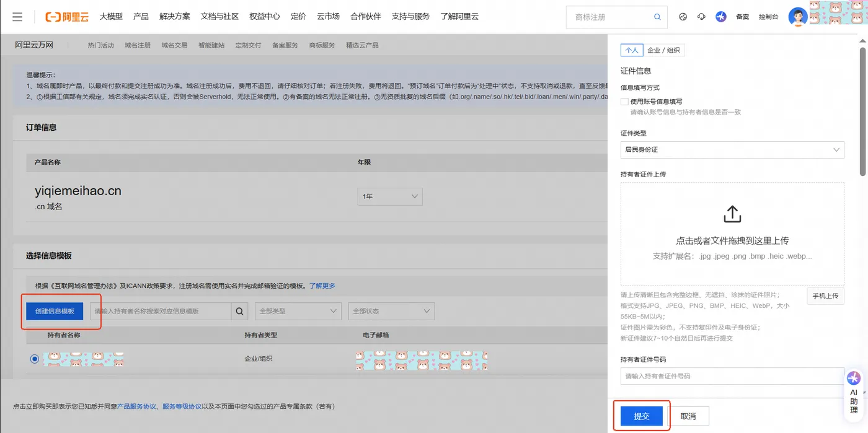Go to 智能建站 tab
Screen dimensions: 868x433
(x=211, y=45)
